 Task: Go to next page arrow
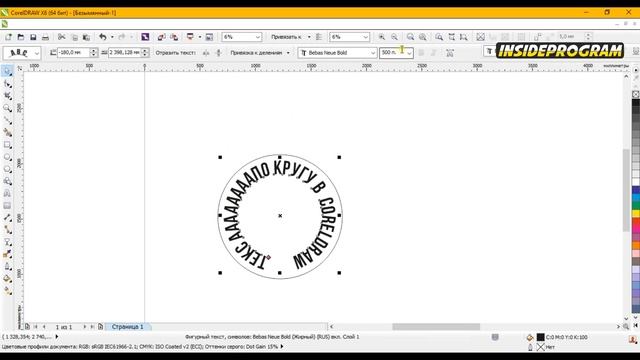click(x=84, y=327)
